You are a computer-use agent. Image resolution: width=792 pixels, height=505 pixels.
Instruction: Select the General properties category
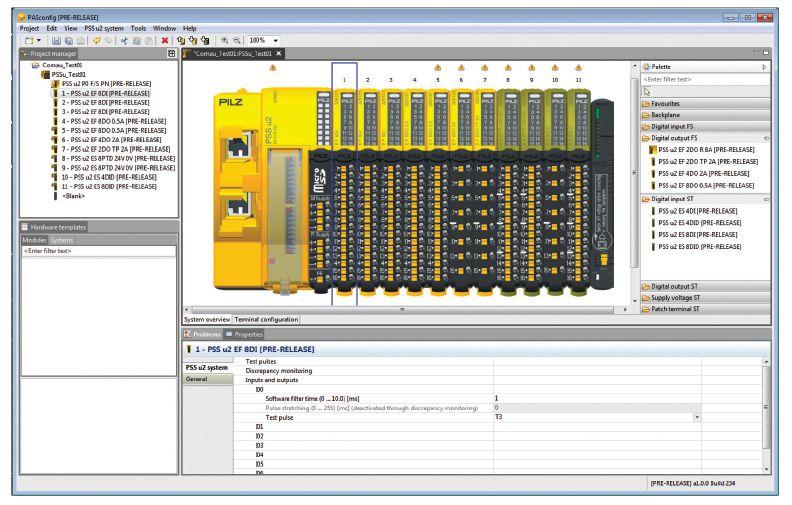click(x=208, y=379)
